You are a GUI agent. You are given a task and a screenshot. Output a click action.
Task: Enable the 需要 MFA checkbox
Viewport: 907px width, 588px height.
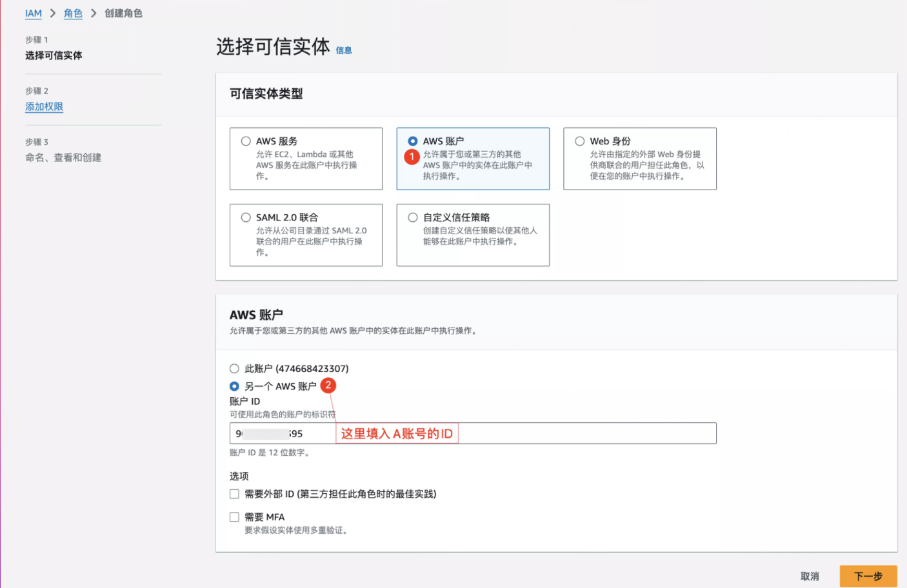234,517
